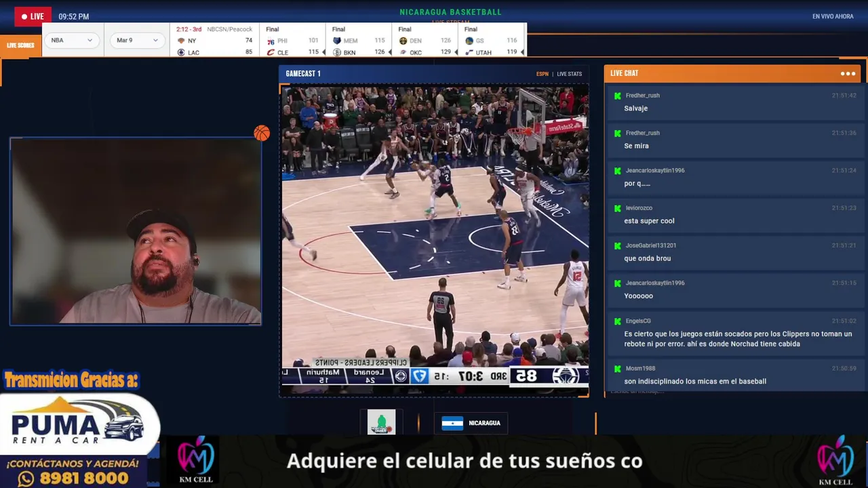Click the KM Cell logo at bottom left
Viewport: 868px width, 488px height.
pyautogui.click(x=195, y=460)
